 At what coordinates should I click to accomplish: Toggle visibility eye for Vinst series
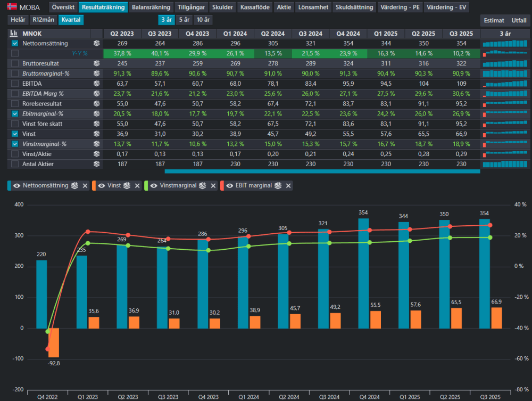click(102, 186)
